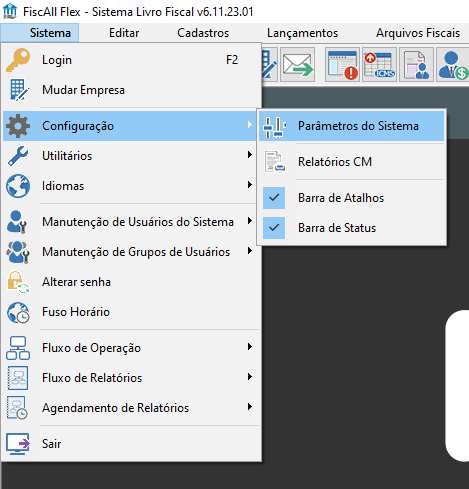
Task: Click the Manutenção de Usuários do Sistema label
Action: point(138,222)
